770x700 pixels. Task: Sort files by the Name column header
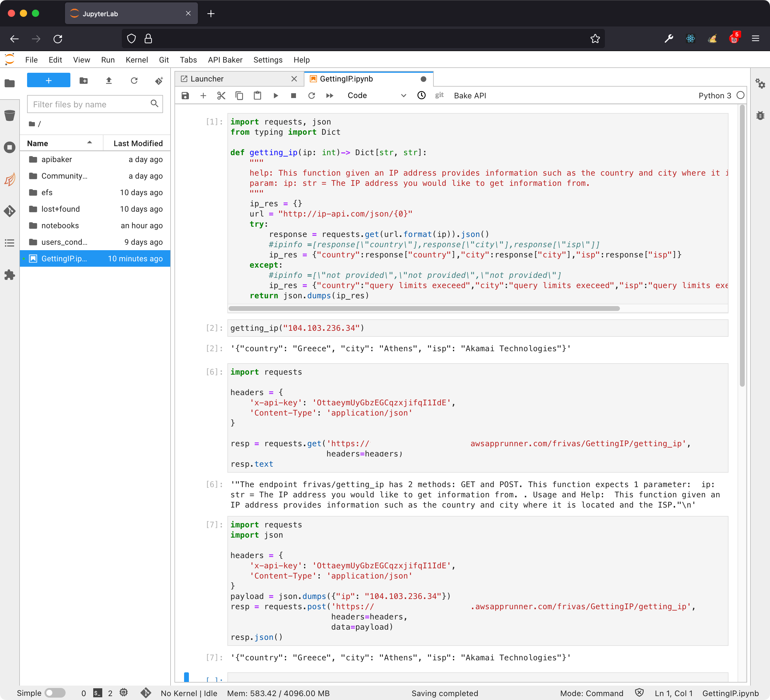coord(59,143)
